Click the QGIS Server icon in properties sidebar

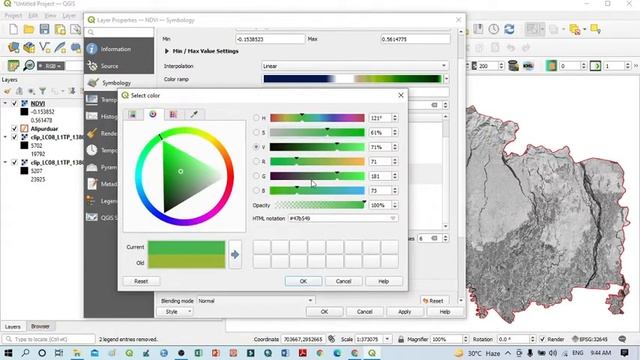point(92,218)
